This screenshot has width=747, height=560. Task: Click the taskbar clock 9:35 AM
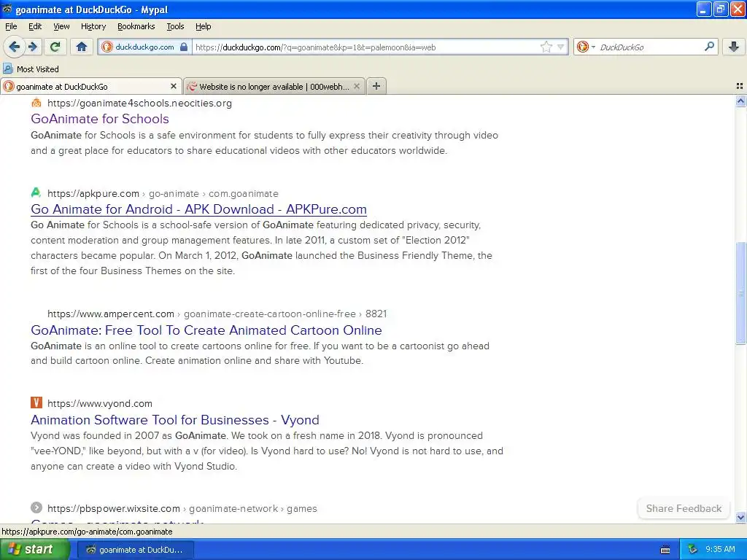pyautogui.click(x=720, y=550)
